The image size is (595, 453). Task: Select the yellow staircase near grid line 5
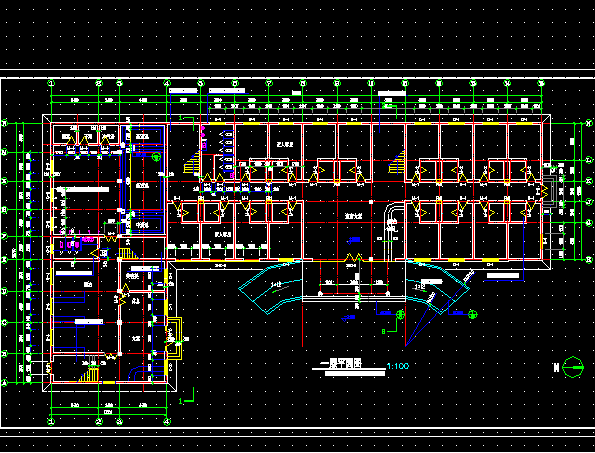(192, 162)
